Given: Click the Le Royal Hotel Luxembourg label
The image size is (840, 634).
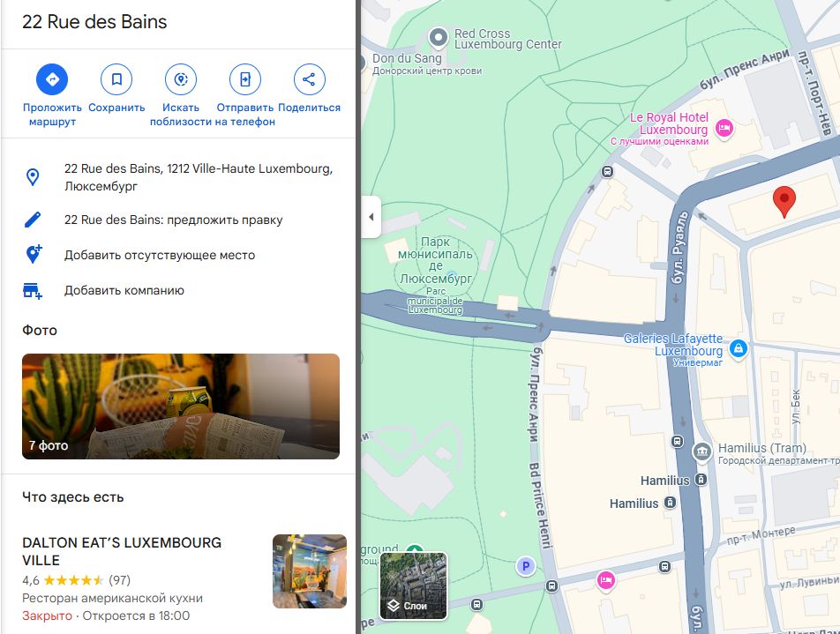Looking at the screenshot, I should click(x=669, y=123).
